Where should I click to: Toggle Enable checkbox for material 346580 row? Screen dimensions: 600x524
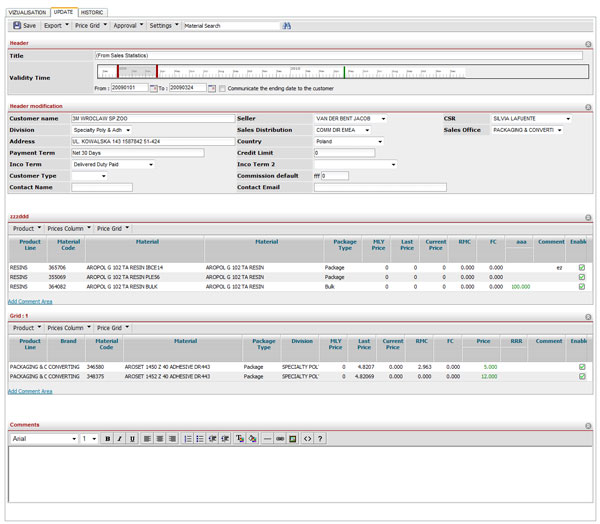click(x=581, y=367)
